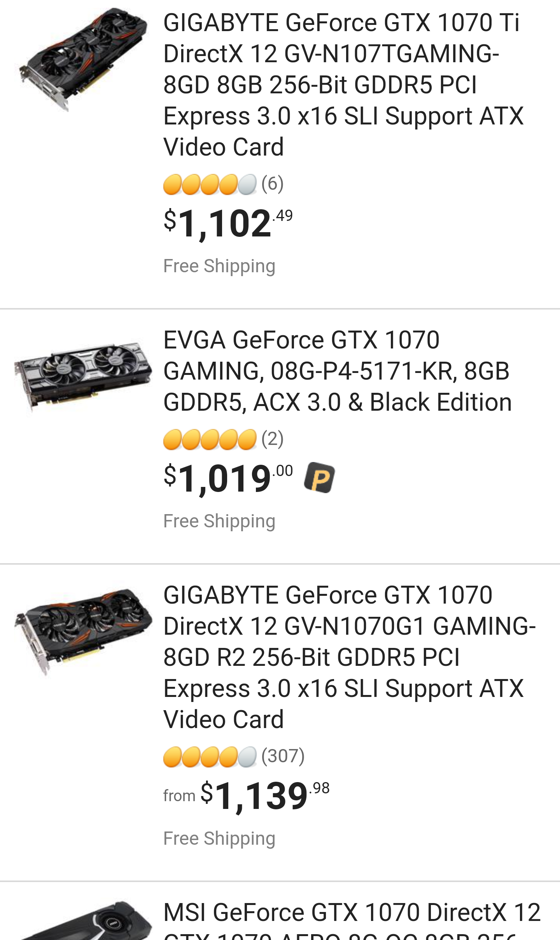Tap Free Shipping under the $1,019.00 price
The image size is (560, 940).
219,521
